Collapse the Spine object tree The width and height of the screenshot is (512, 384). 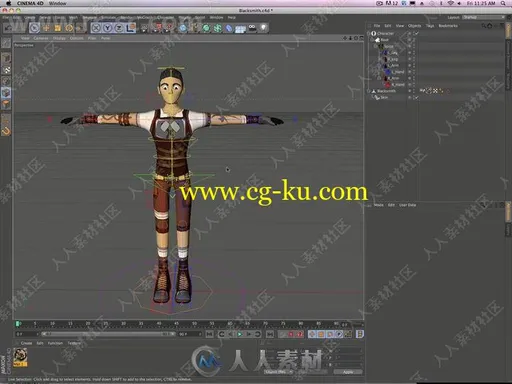[x=376, y=46]
